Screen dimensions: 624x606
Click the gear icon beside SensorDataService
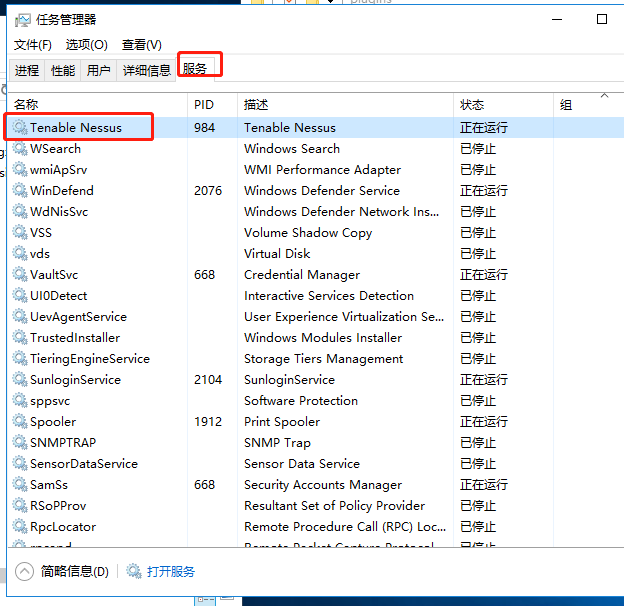[x=20, y=464]
